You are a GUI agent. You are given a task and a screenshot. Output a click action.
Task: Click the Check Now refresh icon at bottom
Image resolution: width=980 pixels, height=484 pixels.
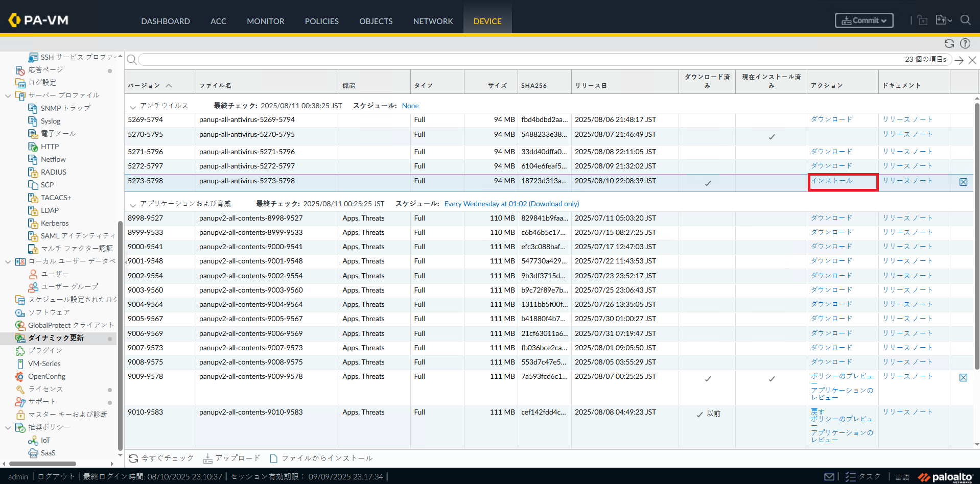click(133, 458)
